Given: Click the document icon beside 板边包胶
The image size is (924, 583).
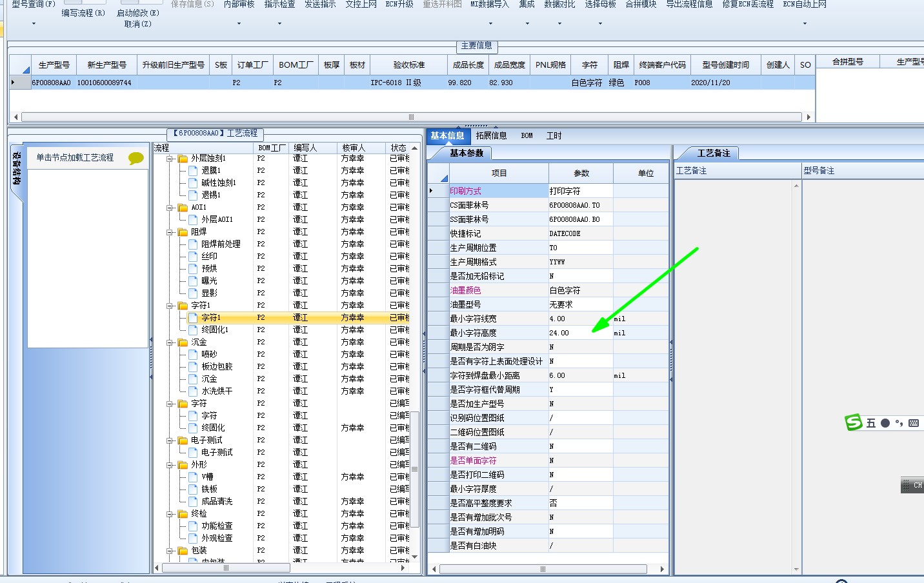Looking at the screenshot, I should point(193,367).
